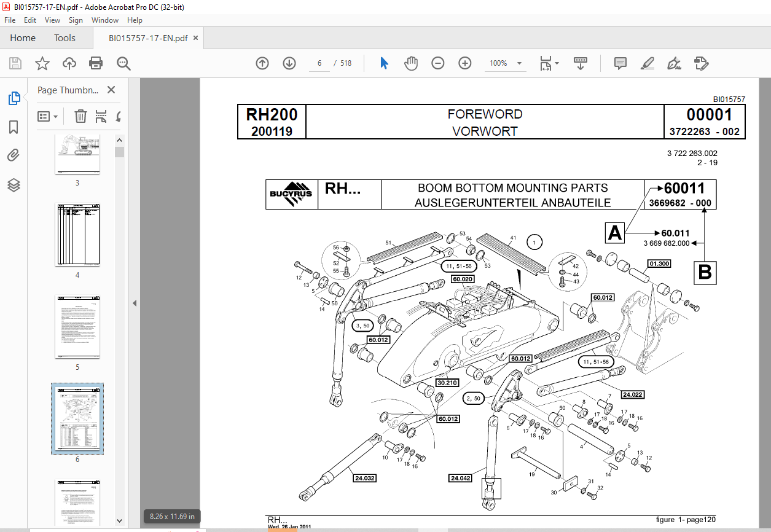This screenshot has height=532, width=771.
Task: Close the Page Thumbnails panel
Action: (111, 90)
